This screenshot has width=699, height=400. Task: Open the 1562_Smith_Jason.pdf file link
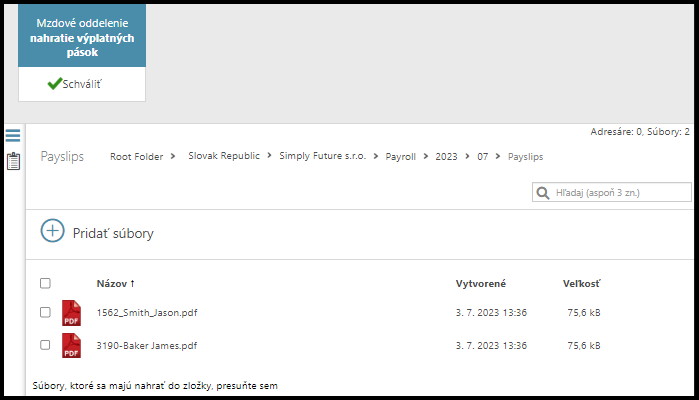[146, 312]
